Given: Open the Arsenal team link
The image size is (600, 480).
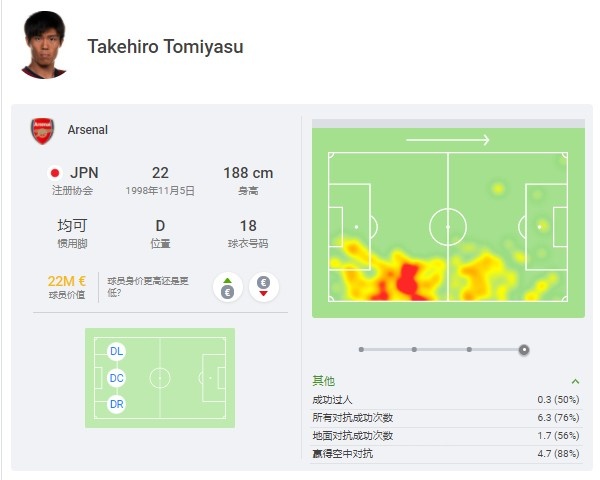Looking at the screenshot, I should pyautogui.click(x=88, y=130).
